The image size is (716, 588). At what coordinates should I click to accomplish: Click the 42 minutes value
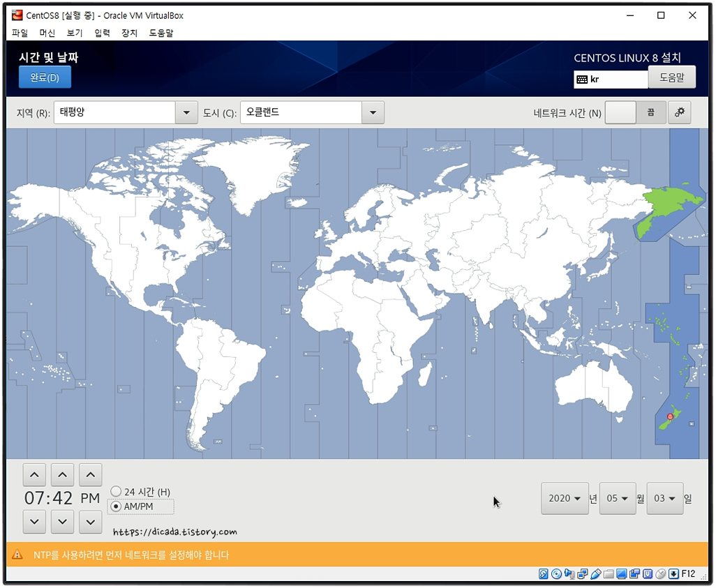point(62,498)
